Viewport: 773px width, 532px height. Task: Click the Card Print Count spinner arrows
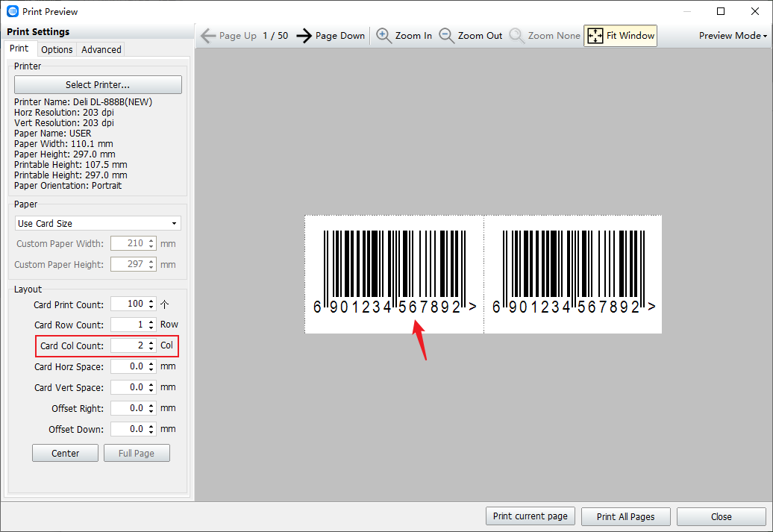(x=151, y=304)
